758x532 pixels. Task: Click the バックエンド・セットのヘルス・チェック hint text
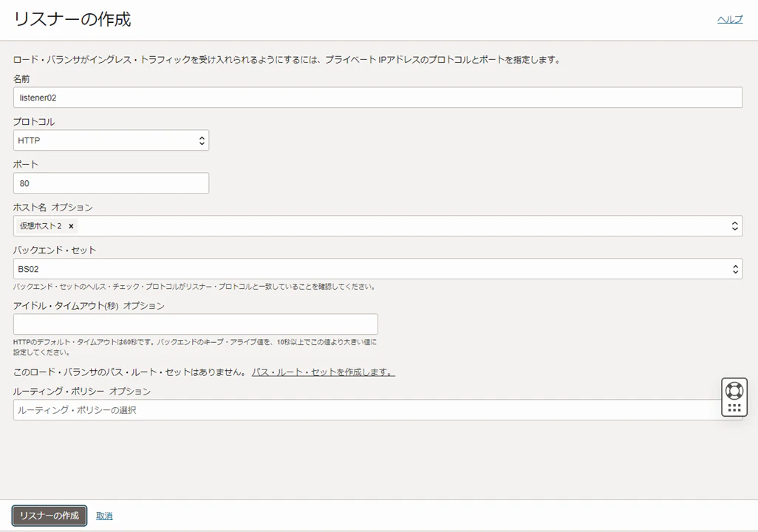[x=195, y=286]
